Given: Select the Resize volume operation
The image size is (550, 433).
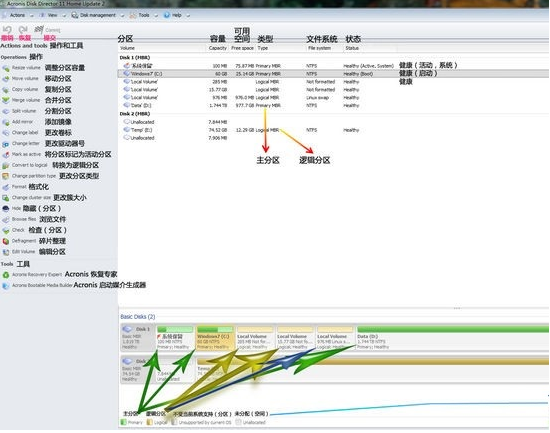Looking at the screenshot, I should pyautogui.click(x=22, y=68).
